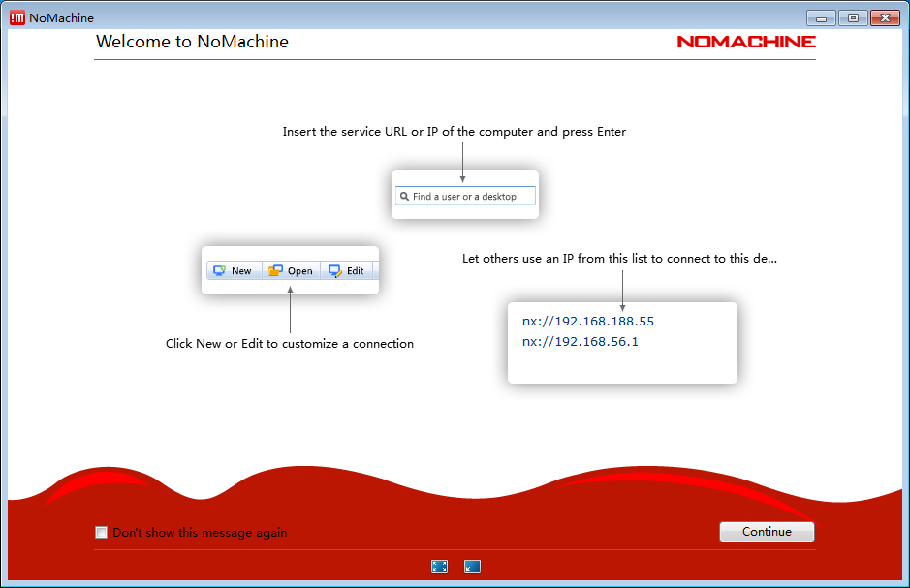Click the 'Click New or Edit' hint text
Image resolution: width=910 pixels, height=588 pixels.
pos(289,344)
